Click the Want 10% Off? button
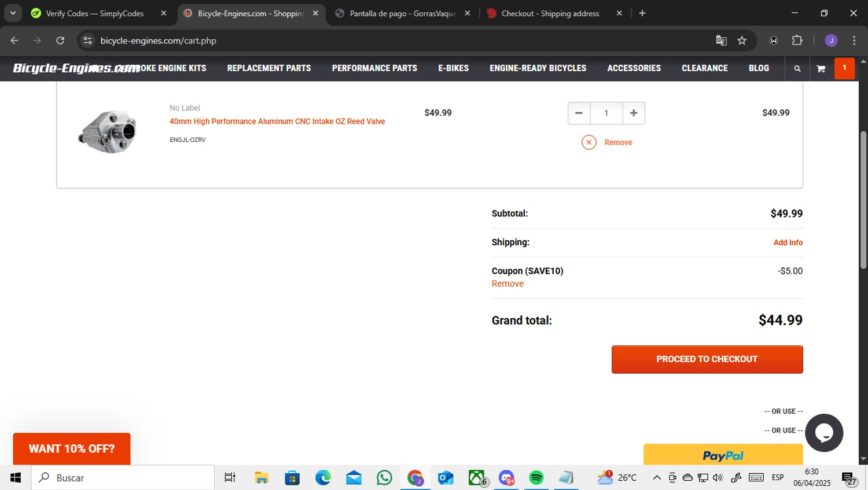The width and height of the screenshot is (868, 490). pos(72,449)
